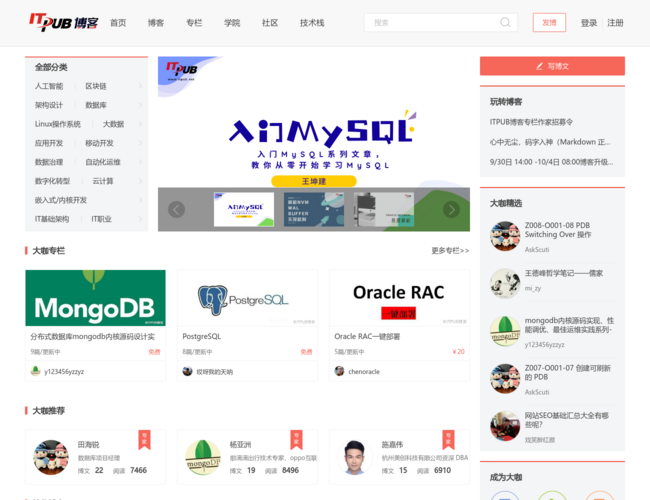The height and width of the screenshot is (500, 650).
Task: Open 大数据 category
Action: pyautogui.click(x=113, y=124)
